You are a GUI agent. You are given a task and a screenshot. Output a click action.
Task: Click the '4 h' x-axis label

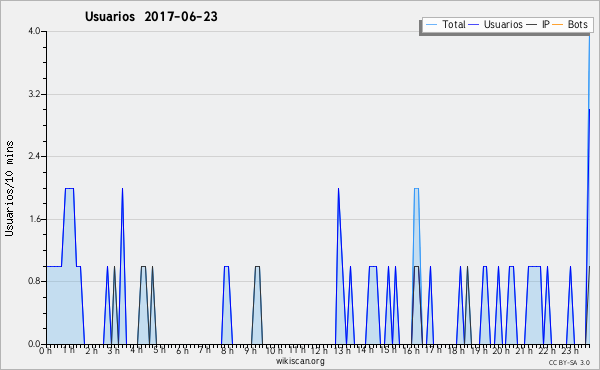pyautogui.click(x=136, y=350)
